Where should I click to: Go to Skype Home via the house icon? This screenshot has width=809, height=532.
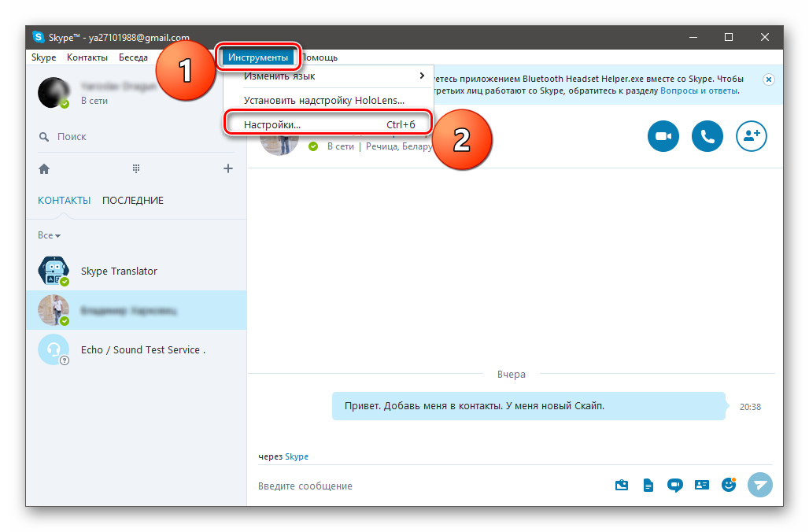click(x=44, y=168)
